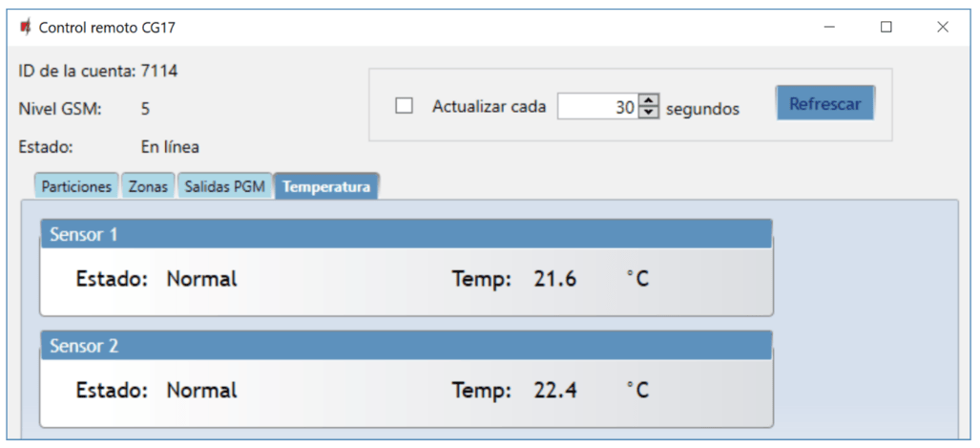This screenshot has height=448, width=980.
Task: Enable the Actualizar cada auto-refresh checkbox
Action: 405,107
